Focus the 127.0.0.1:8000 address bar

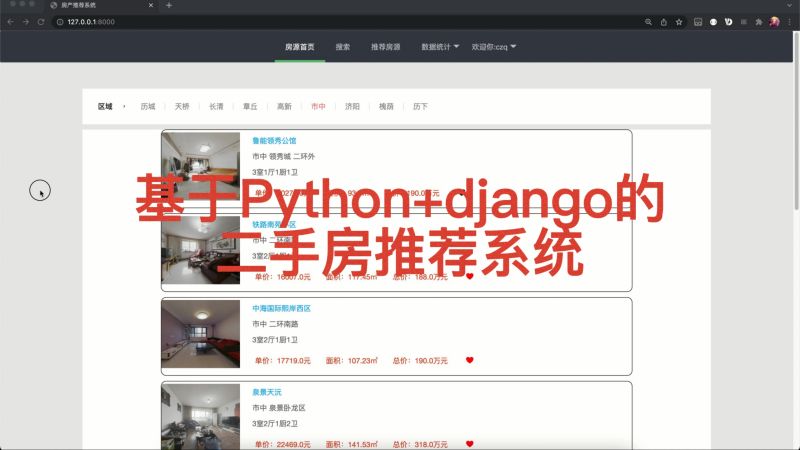pos(347,22)
